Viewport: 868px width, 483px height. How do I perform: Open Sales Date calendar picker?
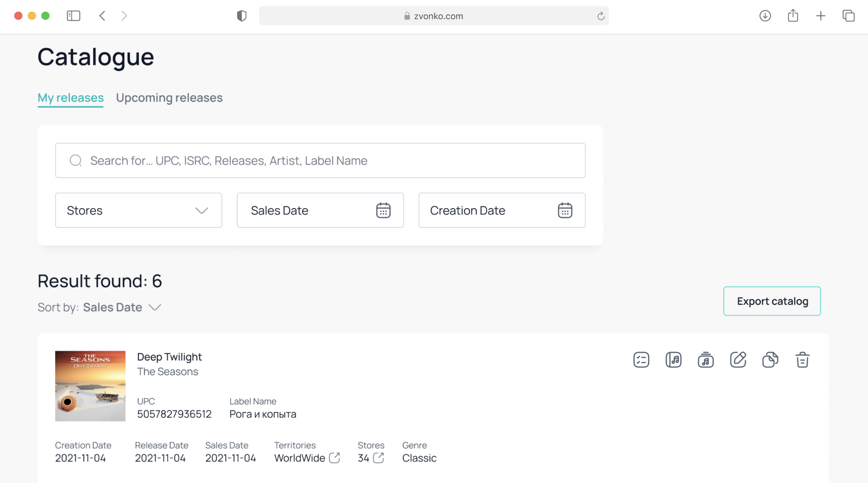pos(383,210)
